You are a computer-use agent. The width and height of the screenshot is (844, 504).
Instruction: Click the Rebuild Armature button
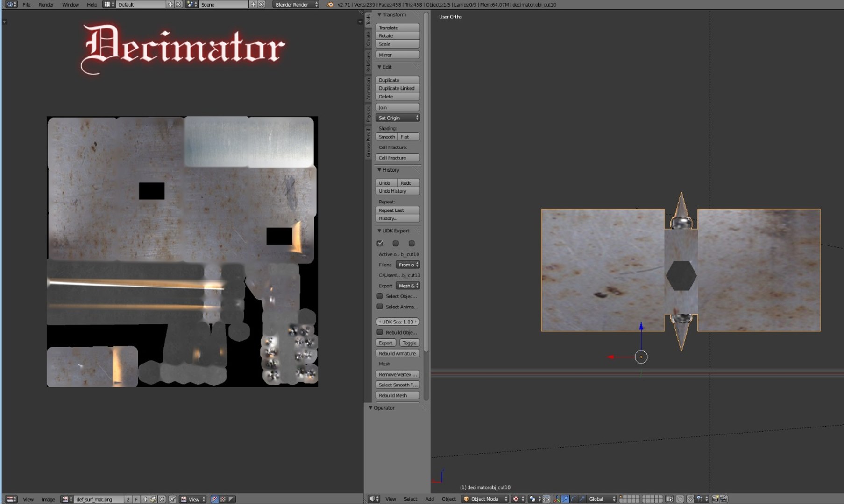point(397,353)
